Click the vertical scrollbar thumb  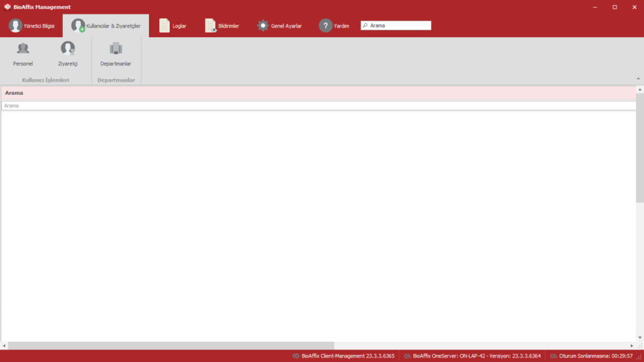pyautogui.click(x=640, y=148)
